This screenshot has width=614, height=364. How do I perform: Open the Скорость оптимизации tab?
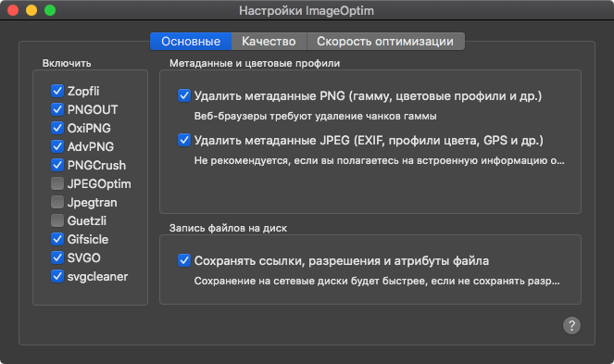[x=385, y=41]
